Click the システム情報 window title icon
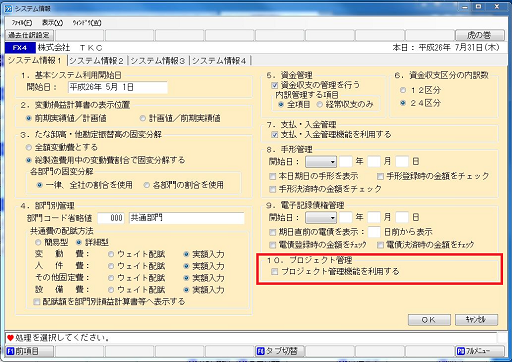 pos(8,8)
